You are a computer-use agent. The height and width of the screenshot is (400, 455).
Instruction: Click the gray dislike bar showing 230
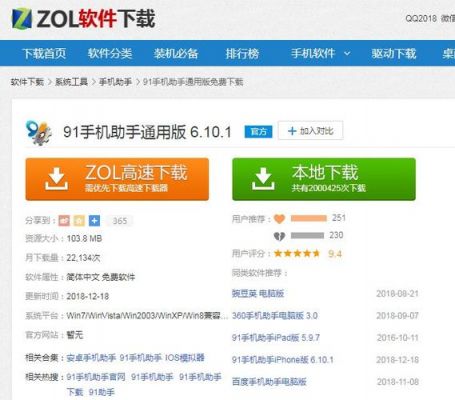[307, 236]
